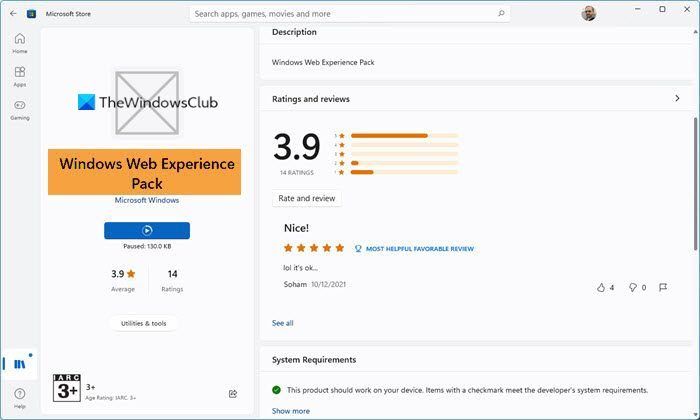The width and height of the screenshot is (700, 420).
Task: Open Help from the sidebar
Action: [20, 399]
